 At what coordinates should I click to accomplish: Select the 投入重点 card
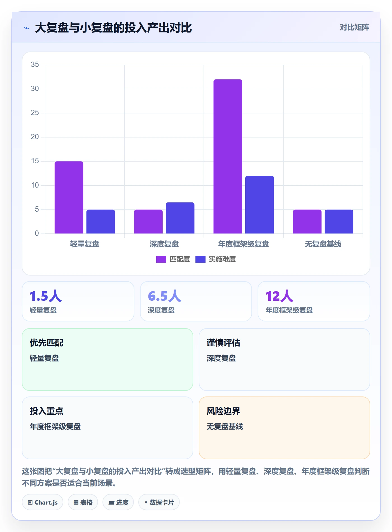point(108,428)
